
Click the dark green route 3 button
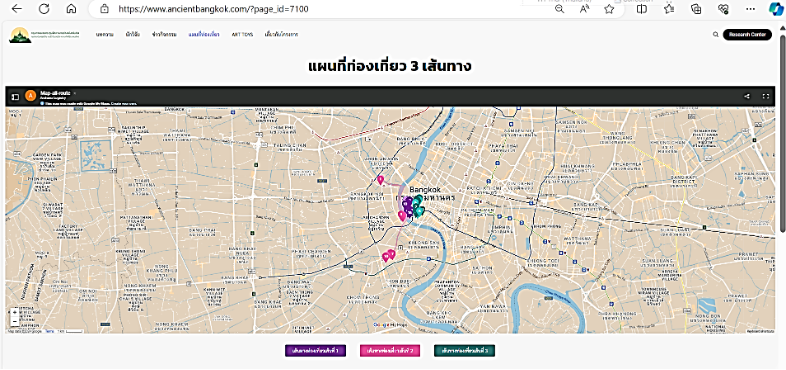click(465, 350)
